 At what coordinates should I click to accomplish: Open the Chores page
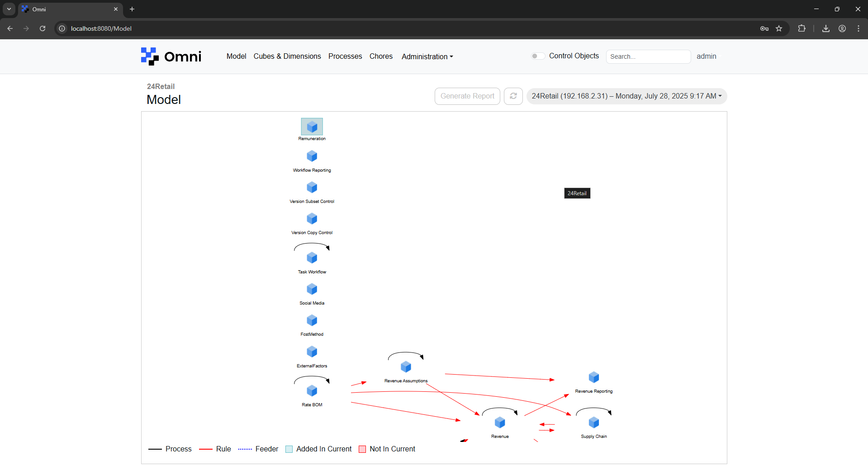pyautogui.click(x=381, y=56)
